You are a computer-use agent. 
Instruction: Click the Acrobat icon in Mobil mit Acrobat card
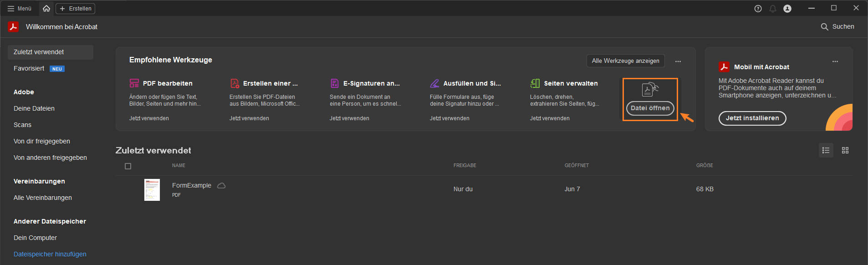click(x=724, y=67)
